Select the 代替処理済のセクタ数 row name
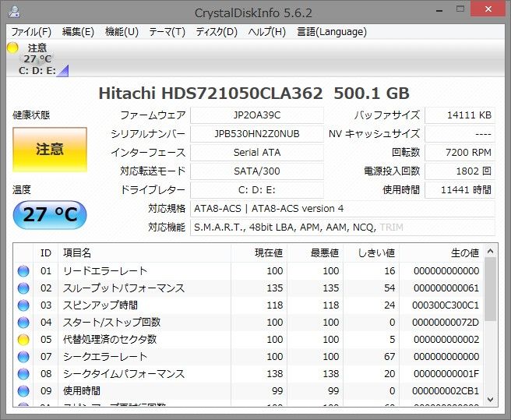 pyautogui.click(x=110, y=340)
